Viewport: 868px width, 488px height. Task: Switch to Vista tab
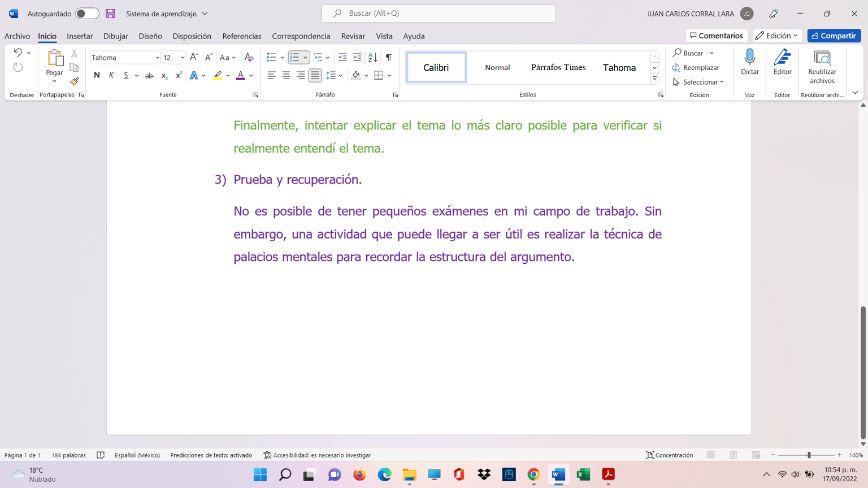click(384, 36)
